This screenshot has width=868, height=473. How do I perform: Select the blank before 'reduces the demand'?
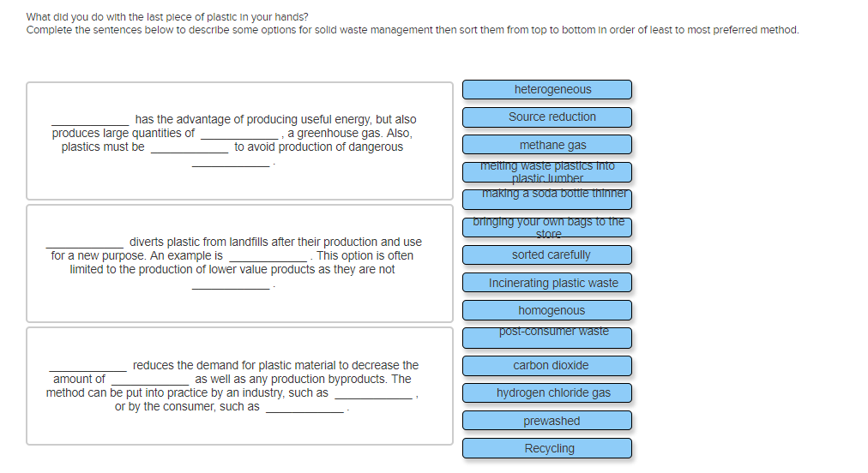pyautogui.click(x=87, y=367)
